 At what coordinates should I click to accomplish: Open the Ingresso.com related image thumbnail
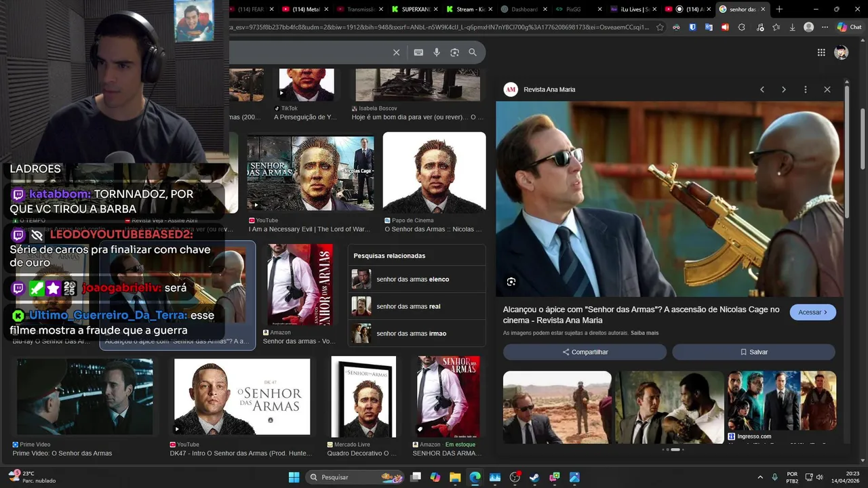point(781,401)
